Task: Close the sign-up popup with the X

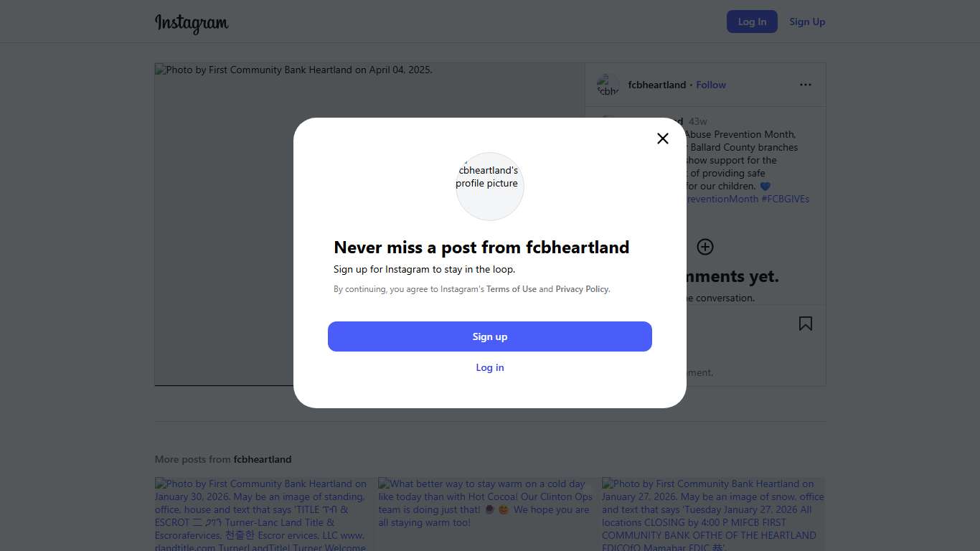Action: (663, 138)
